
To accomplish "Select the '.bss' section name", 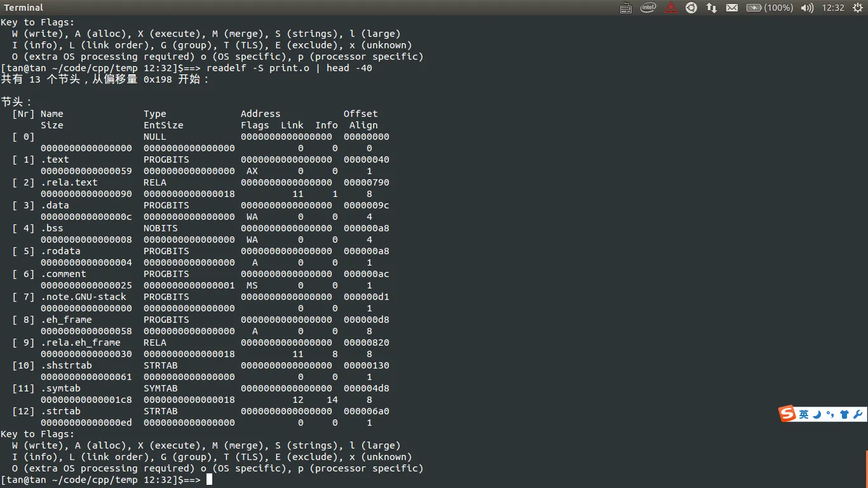I will pyautogui.click(x=52, y=228).
